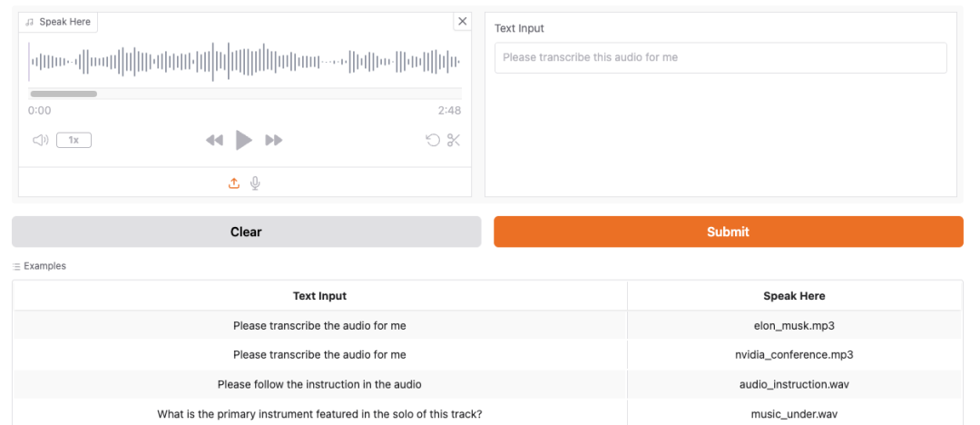Open the scissors trim tool

[454, 140]
